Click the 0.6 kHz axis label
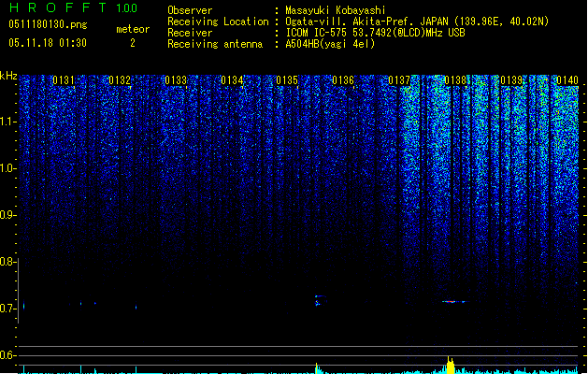Screen dimensions: 588x374 pyautogui.click(x=7, y=355)
